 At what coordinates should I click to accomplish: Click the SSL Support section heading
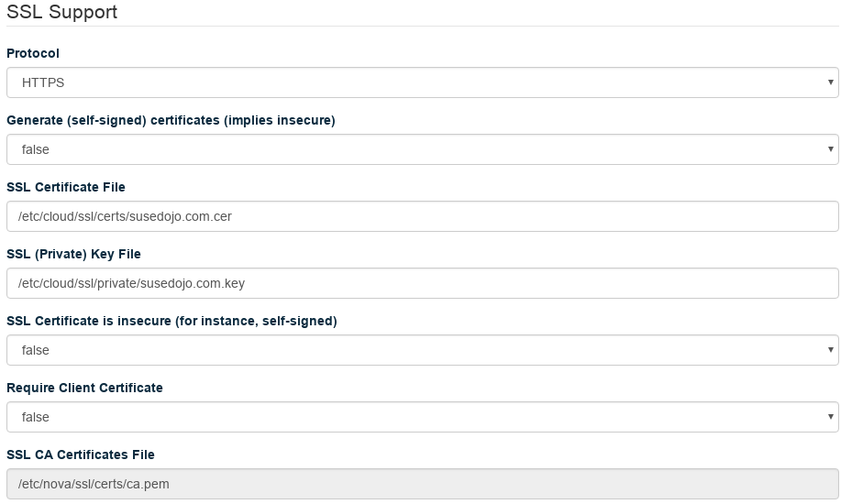pos(62,13)
